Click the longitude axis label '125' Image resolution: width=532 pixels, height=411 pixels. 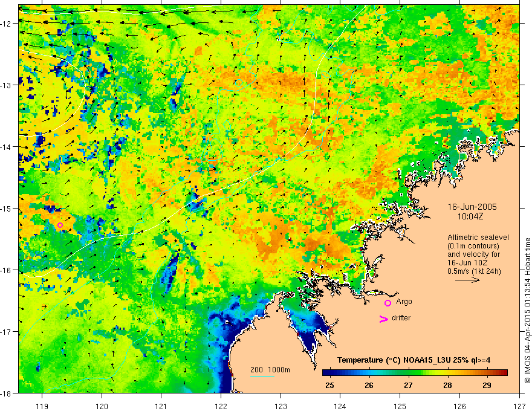[x=400, y=406]
